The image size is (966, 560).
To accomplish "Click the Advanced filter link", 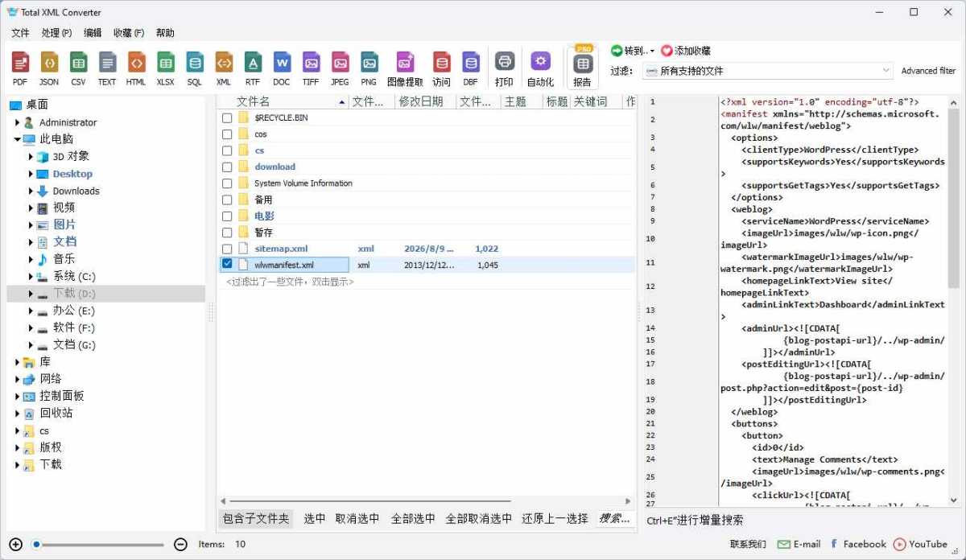I will [x=928, y=71].
